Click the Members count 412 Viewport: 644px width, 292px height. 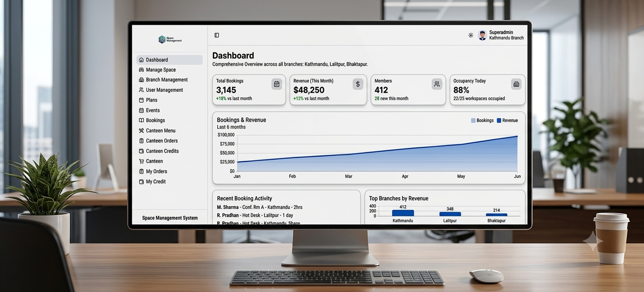point(381,90)
